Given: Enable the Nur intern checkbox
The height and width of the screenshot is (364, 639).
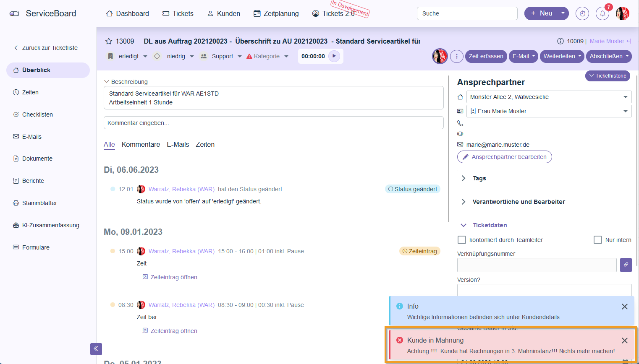Looking at the screenshot, I should click(598, 240).
